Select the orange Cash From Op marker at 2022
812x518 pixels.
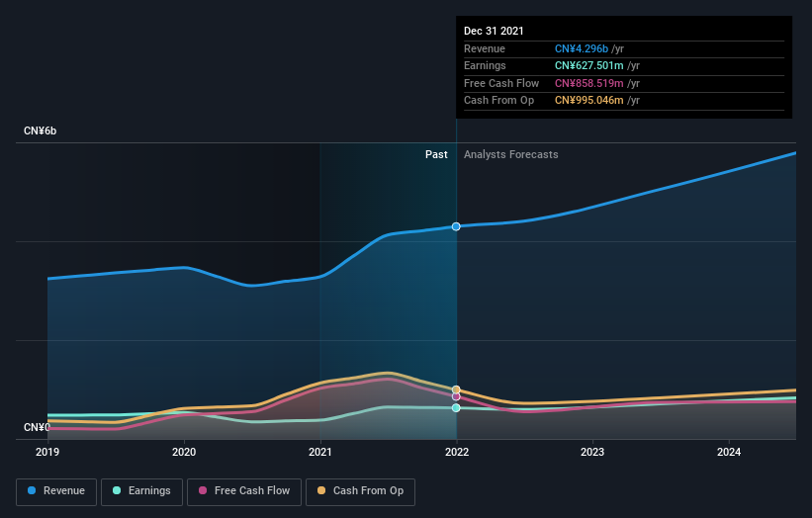click(456, 389)
